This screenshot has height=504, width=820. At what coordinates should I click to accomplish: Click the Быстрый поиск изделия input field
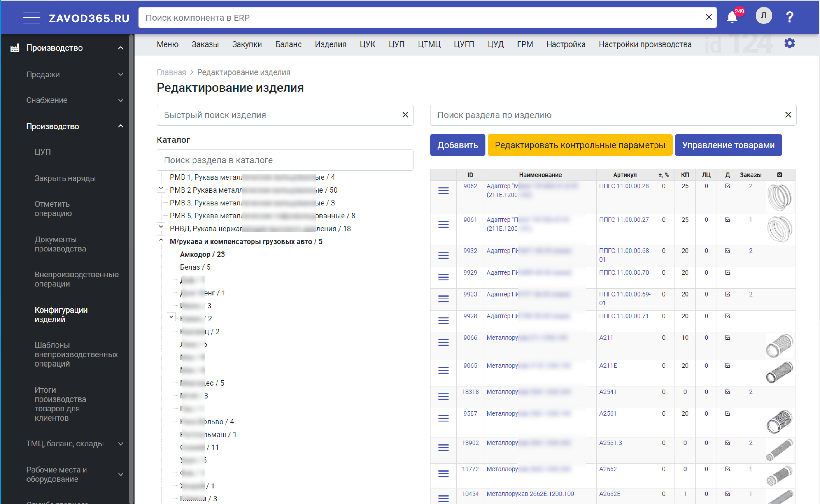pyautogui.click(x=280, y=115)
